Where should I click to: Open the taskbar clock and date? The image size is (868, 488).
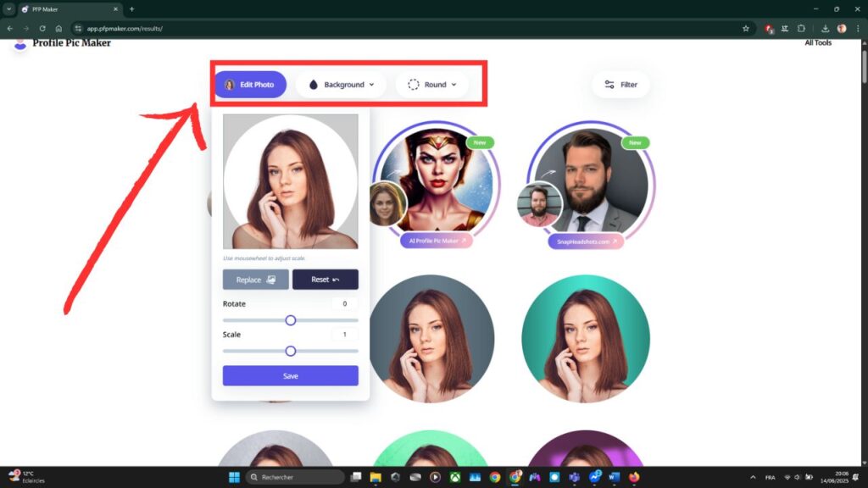click(x=834, y=477)
